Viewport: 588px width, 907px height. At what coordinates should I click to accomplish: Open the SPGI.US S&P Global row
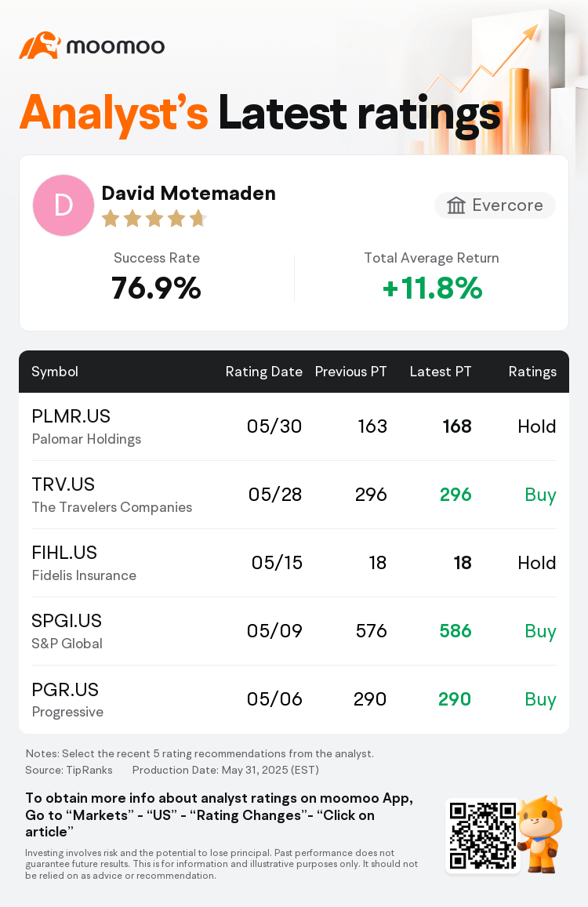click(x=294, y=632)
